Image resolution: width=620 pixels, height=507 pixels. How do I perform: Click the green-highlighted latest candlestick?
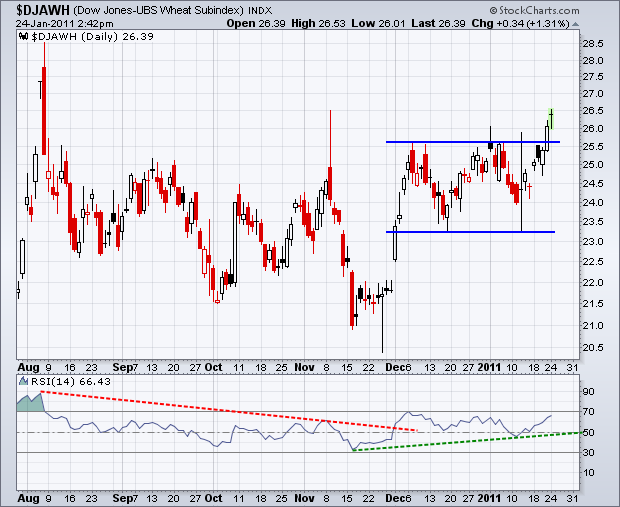point(551,119)
